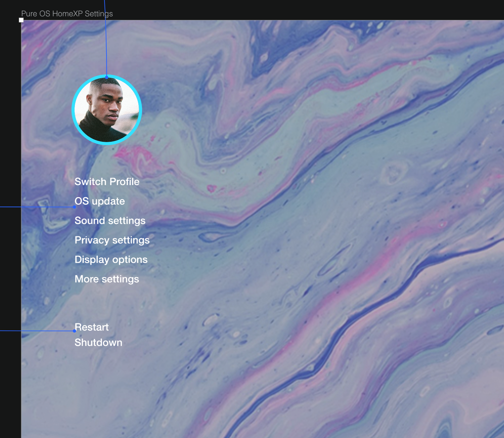Select the Pure OS HomeXP Settings frame label

[x=67, y=14]
